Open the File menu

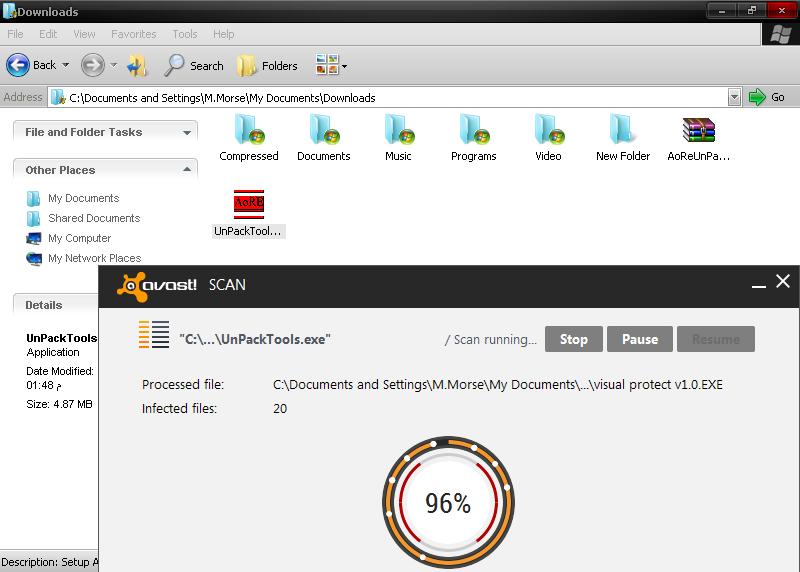(x=15, y=34)
